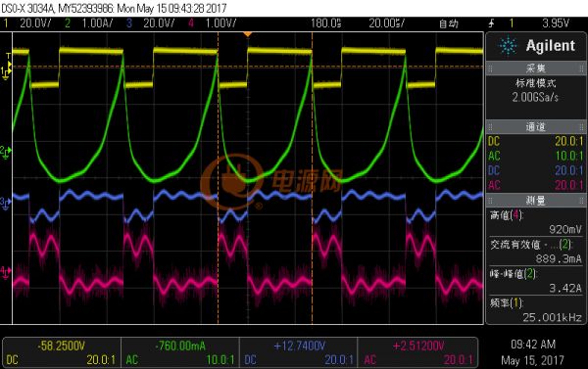
Task: Click the channel 2 ground reference marker
Action: (x=6, y=151)
